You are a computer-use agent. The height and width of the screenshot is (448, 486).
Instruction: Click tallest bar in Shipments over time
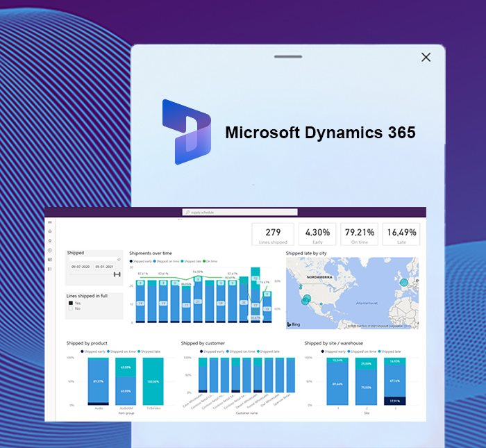(x=255, y=294)
